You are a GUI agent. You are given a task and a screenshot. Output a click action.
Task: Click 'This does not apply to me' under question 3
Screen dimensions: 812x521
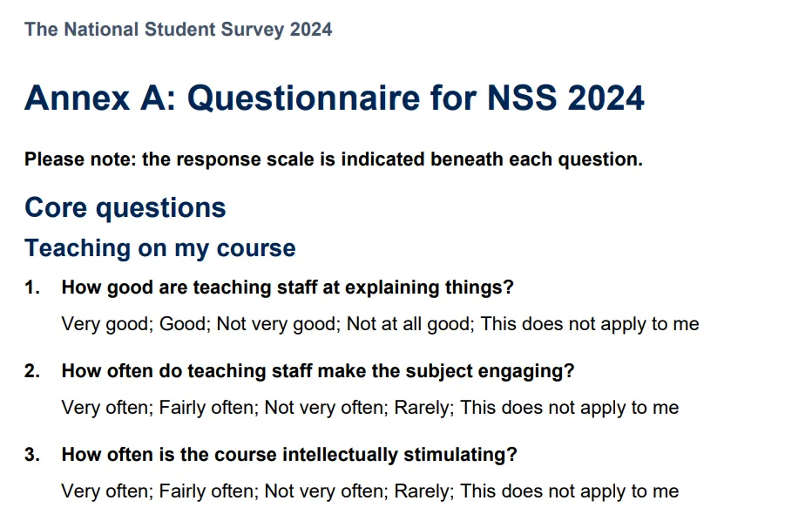(570, 491)
